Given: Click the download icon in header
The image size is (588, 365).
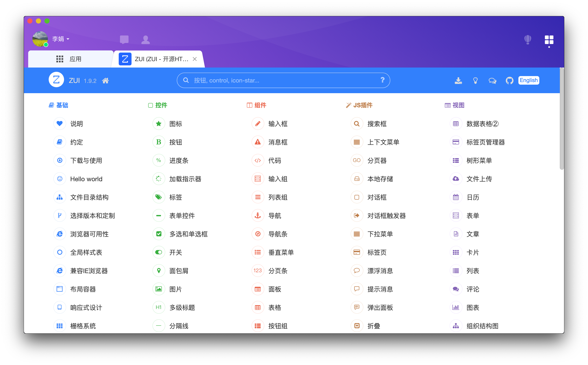Looking at the screenshot, I should [458, 80].
